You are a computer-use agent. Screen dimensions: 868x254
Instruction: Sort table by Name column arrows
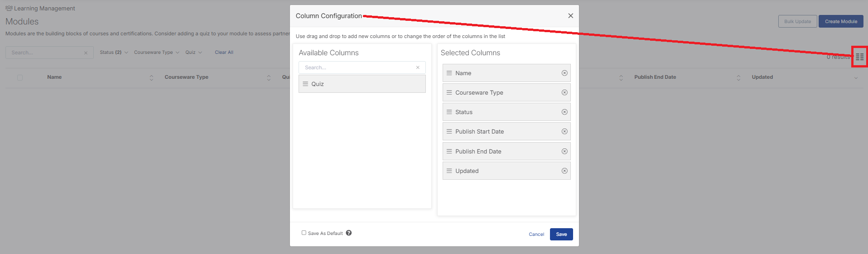(151, 78)
